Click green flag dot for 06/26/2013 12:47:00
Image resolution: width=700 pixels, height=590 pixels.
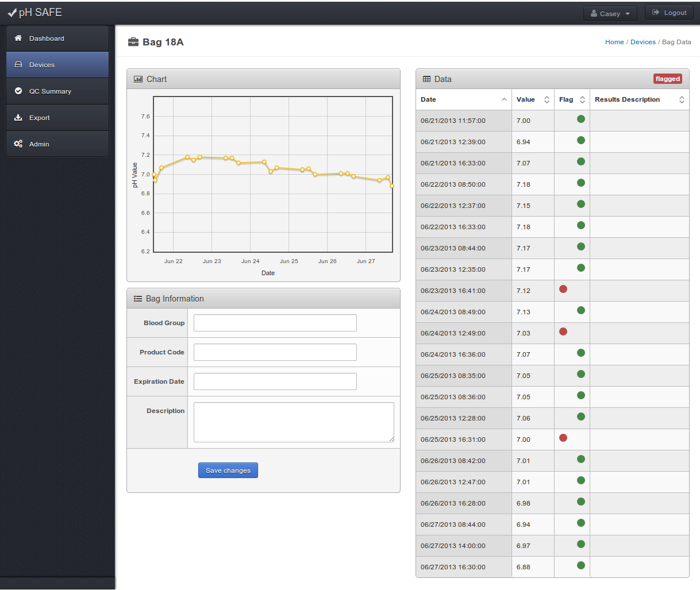click(x=581, y=480)
